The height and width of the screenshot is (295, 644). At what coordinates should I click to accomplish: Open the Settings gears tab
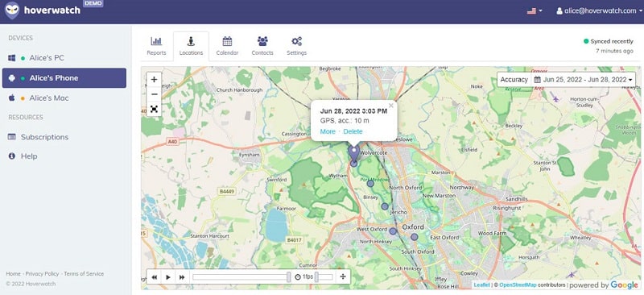[296, 46]
